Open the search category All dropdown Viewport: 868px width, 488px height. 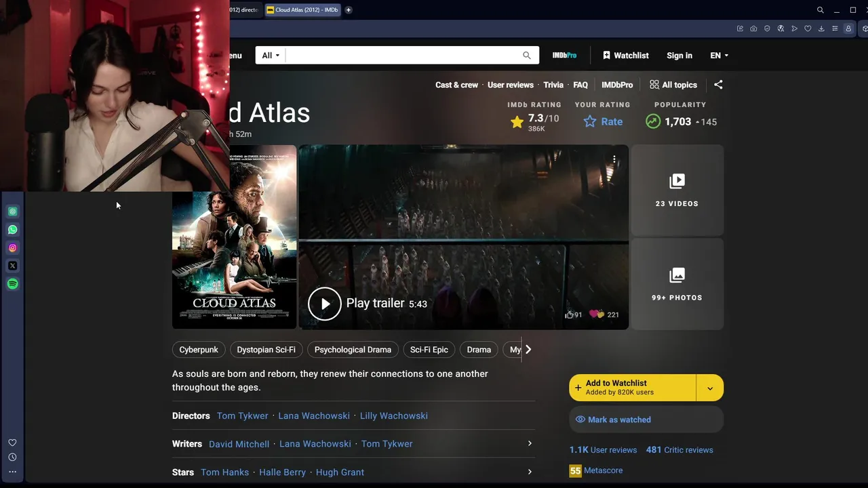(x=271, y=56)
